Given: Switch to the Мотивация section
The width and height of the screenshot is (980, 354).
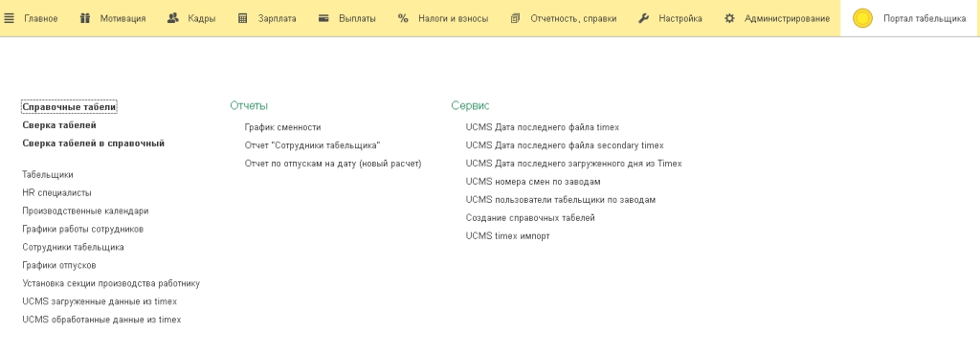Looking at the screenshot, I should click(x=123, y=19).
